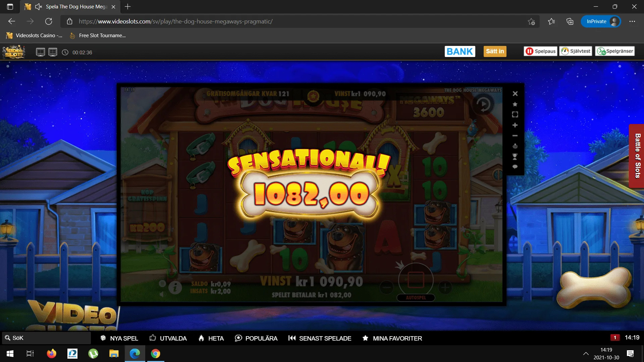Viewport: 644px width, 362px height.
Task: Open browser Settings and more menu
Action: tap(632, 21)
